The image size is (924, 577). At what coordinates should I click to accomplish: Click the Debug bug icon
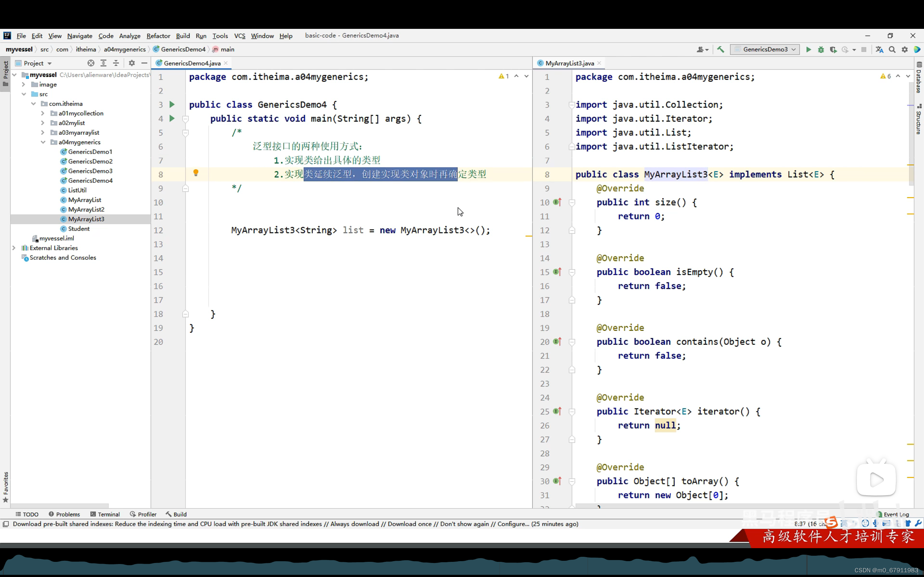click(821, 50)
